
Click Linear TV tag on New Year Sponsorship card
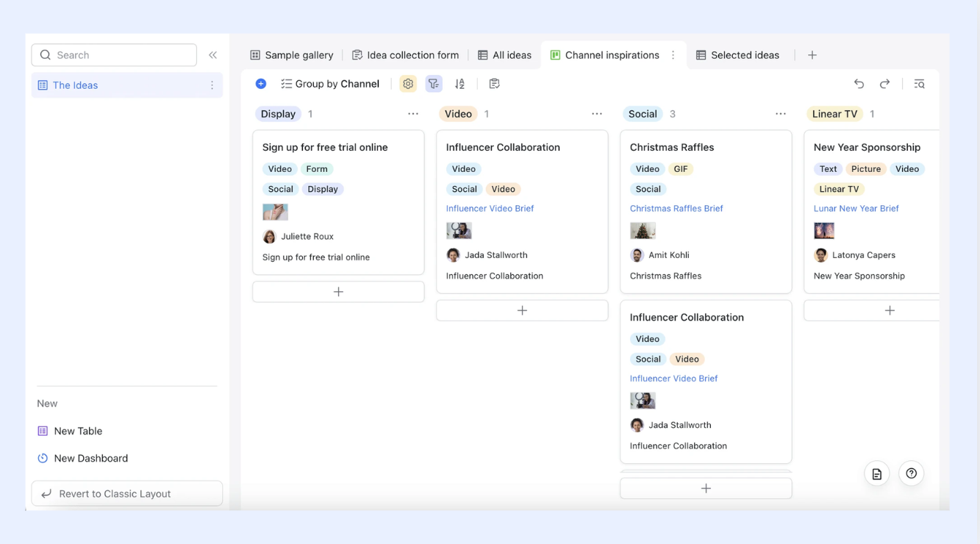click(x=839, y=189)
